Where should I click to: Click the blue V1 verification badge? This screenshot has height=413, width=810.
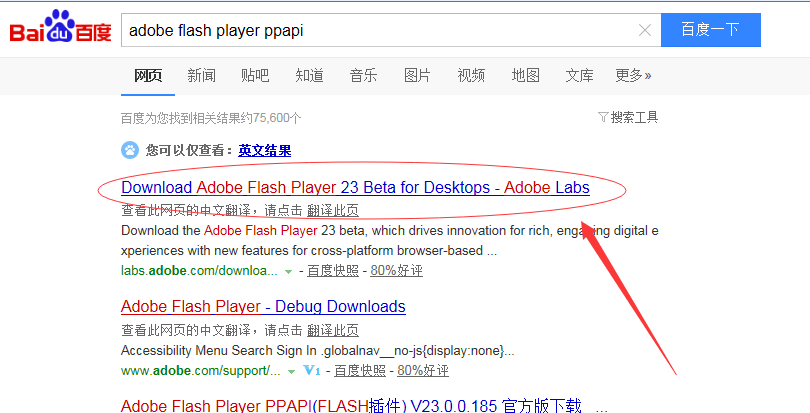pos(312,371)
